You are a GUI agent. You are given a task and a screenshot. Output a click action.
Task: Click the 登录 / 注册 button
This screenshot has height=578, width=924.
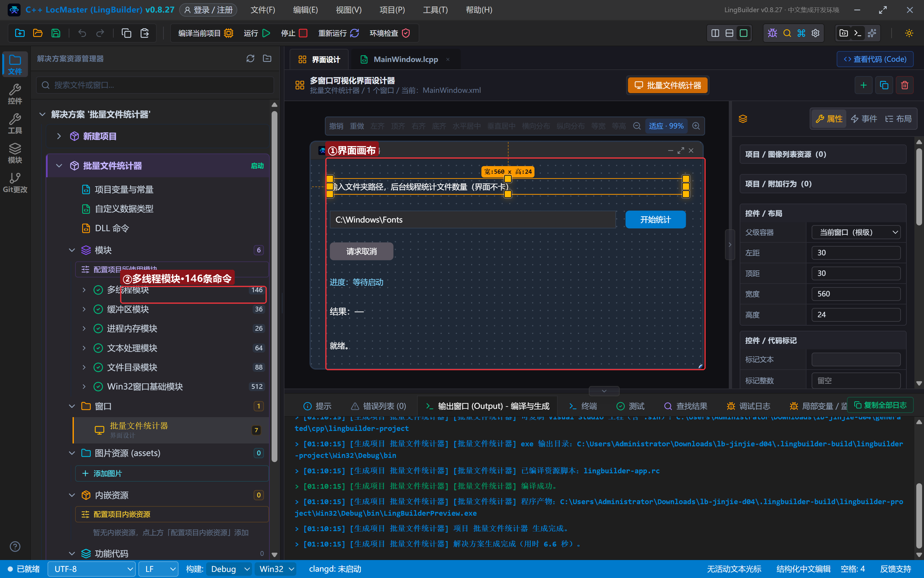click(x=208, y=10)
